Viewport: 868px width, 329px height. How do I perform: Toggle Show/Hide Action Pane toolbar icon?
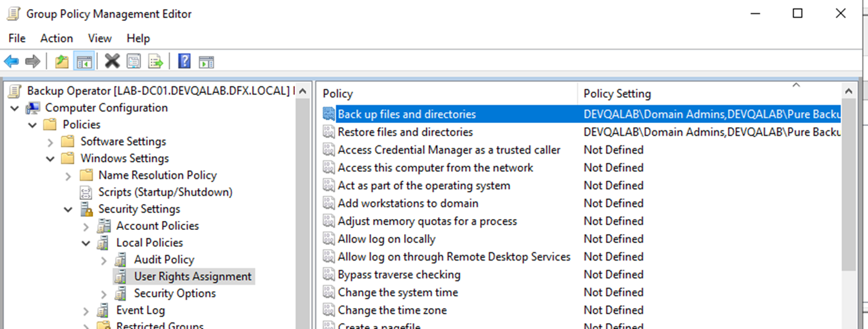pyautogui.click(x=207, y=61)
